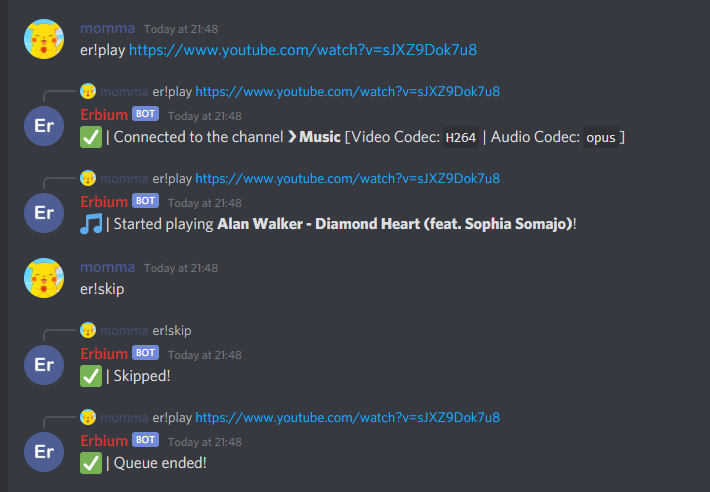Click the BOT tag on Queue ended message
The height and width of the screenshot is (492, 710).
[145, 439]
